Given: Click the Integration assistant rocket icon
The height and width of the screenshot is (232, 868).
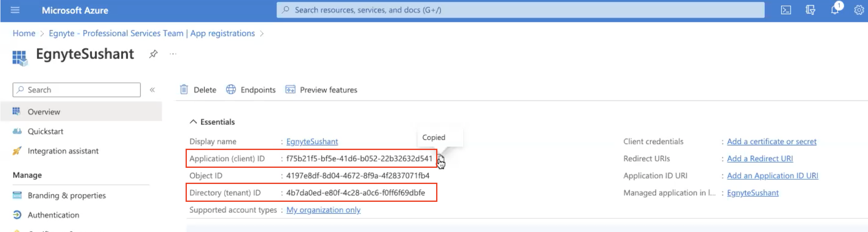Looking at the screenshot, I should click(x=17, y=151).
